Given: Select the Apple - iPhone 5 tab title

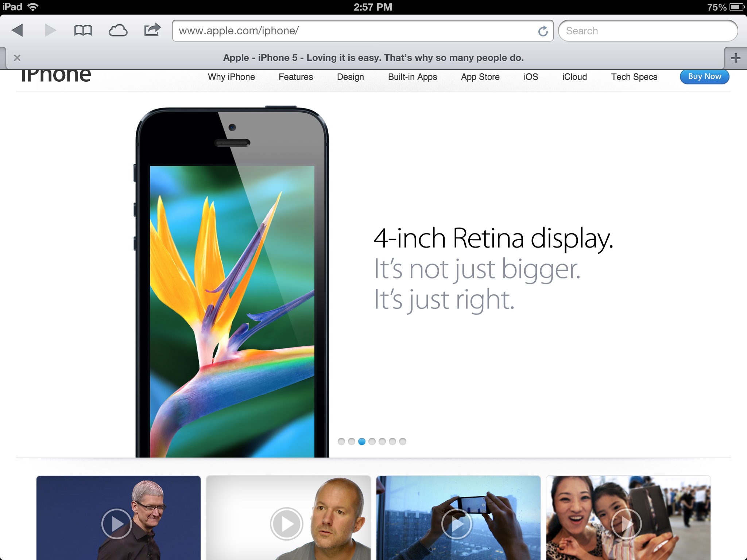Looking at the screenshot, I should [x=373, y=58].
